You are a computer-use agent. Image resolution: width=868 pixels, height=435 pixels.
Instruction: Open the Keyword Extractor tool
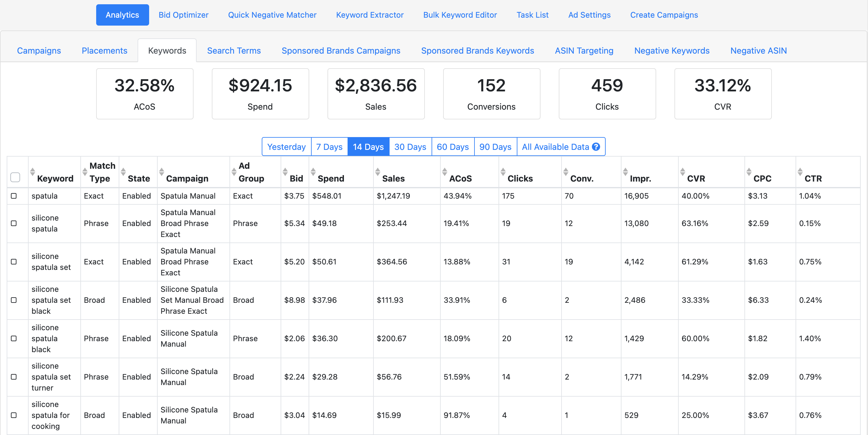370,15
